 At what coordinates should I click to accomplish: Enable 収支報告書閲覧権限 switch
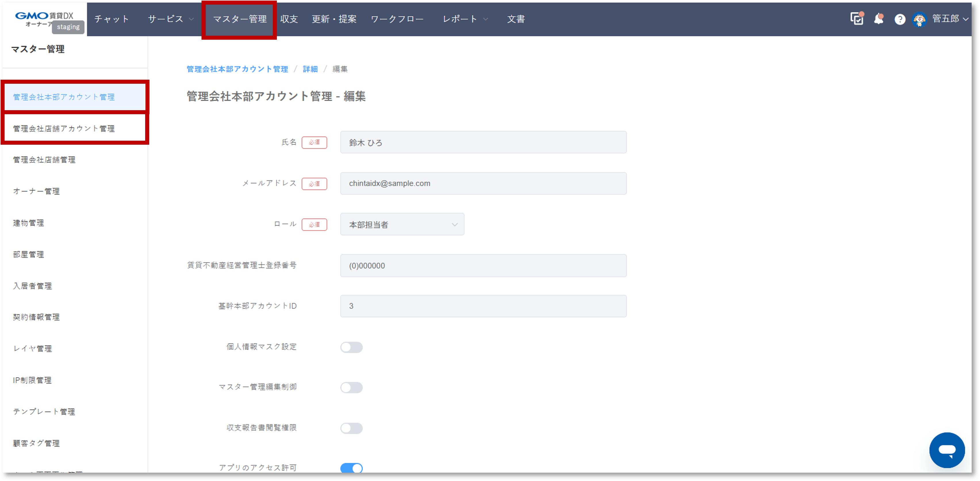click(351, 428)
